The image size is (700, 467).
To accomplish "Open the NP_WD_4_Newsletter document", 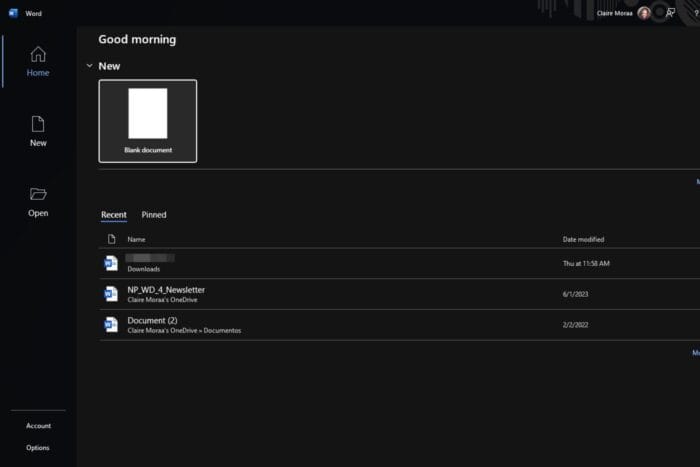I will pos(166,290).
